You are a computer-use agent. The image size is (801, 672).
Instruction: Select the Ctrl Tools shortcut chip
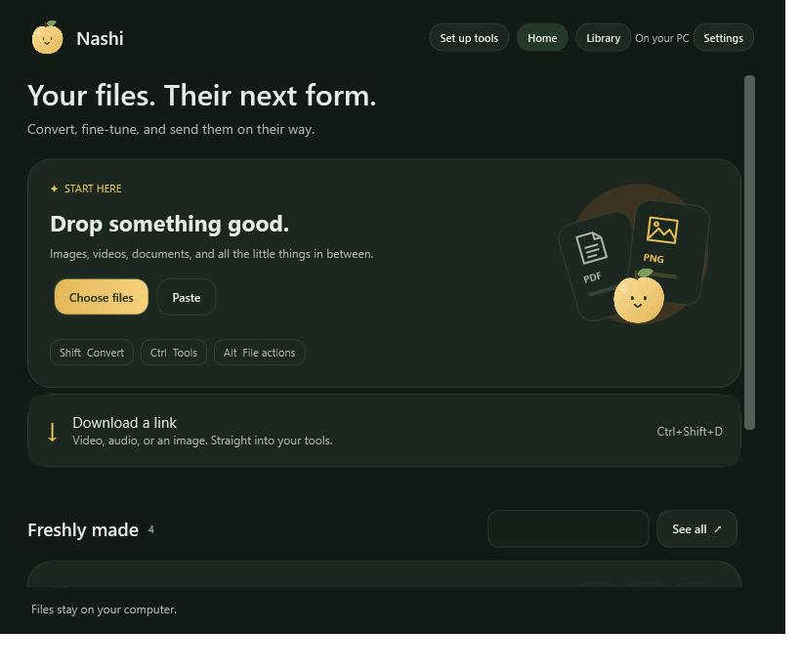(174, 353)
